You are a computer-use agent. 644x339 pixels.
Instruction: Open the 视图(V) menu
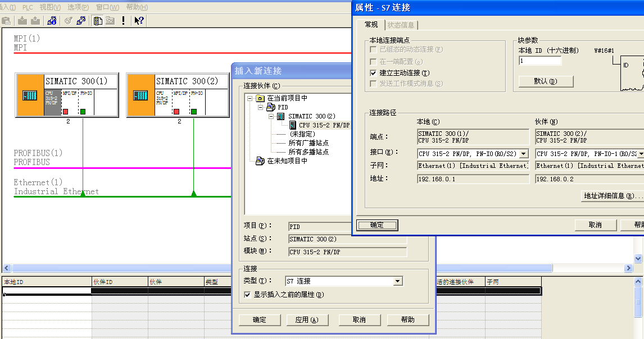[50, 7]
